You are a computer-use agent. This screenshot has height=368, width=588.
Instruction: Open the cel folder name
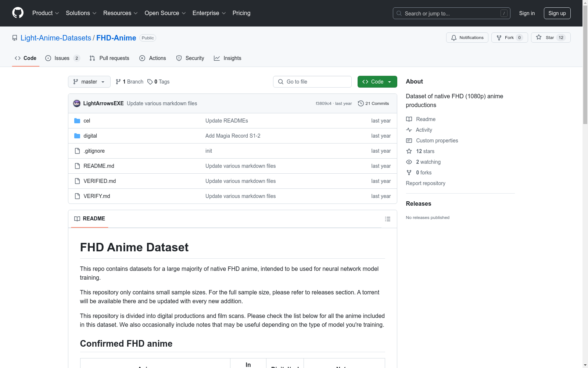point(87,121)
